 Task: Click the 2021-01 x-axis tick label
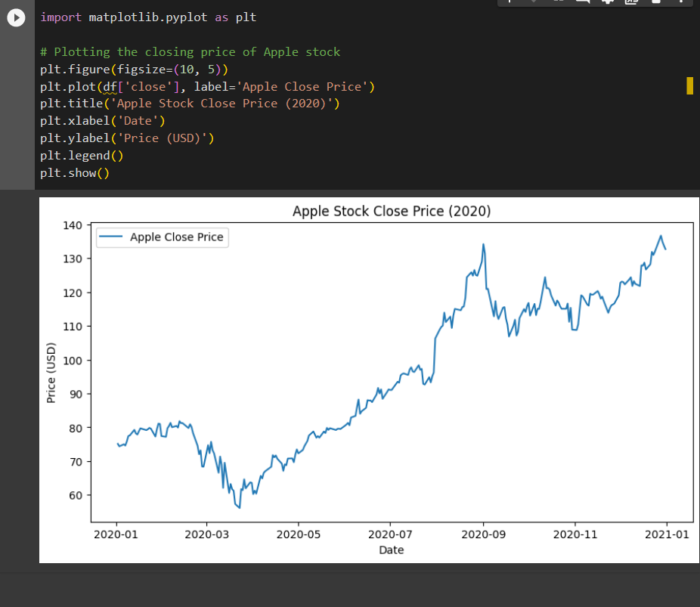667,534
